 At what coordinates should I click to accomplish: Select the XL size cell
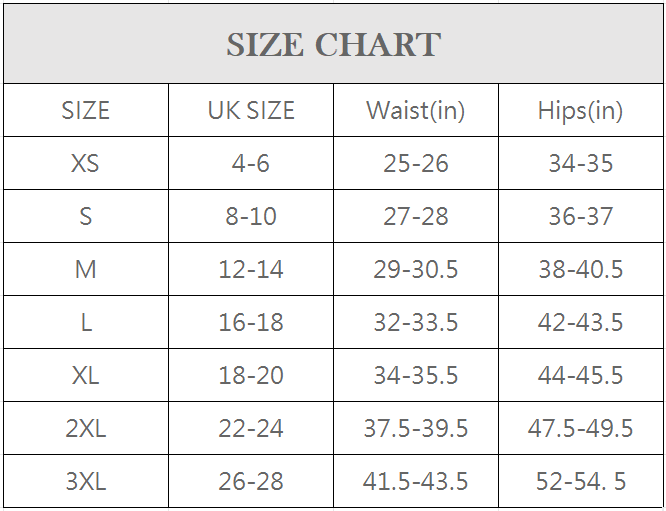(86, 375)
